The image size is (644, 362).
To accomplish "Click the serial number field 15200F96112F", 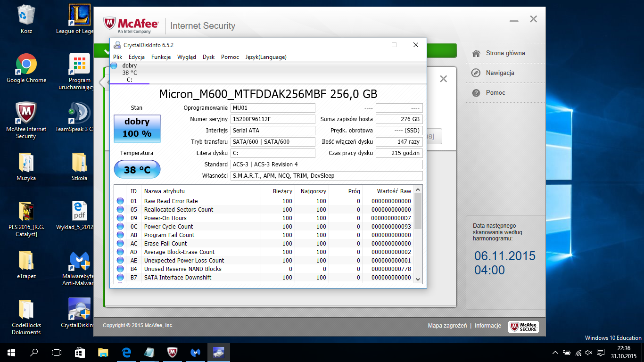I will [273, 119].
